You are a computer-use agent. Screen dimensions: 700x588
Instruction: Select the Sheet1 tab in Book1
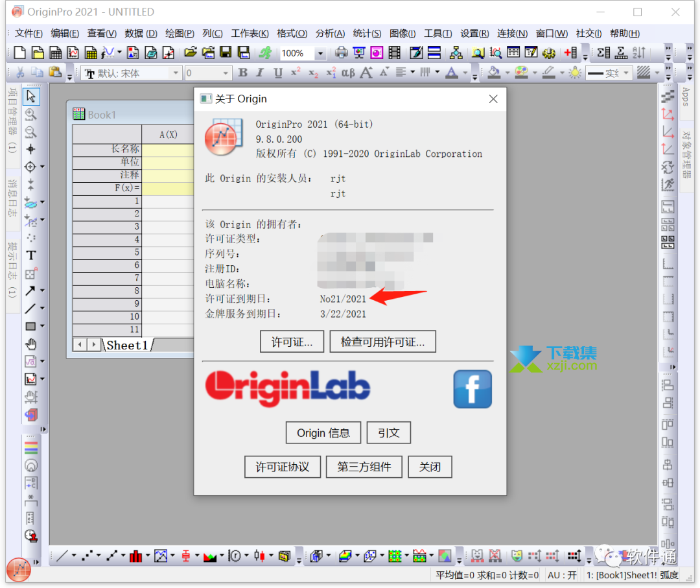tap(127, 345)
